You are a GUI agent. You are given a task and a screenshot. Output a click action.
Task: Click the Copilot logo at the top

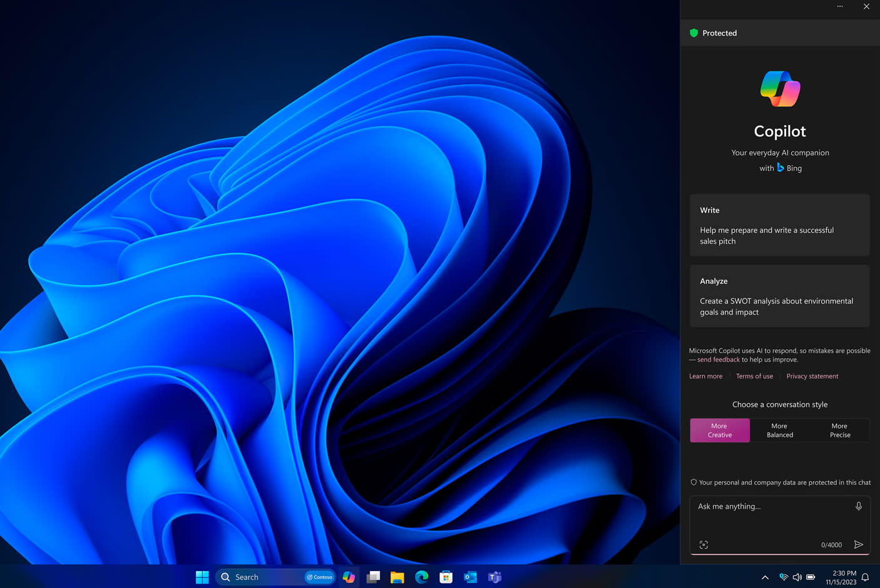click(780, 88)
